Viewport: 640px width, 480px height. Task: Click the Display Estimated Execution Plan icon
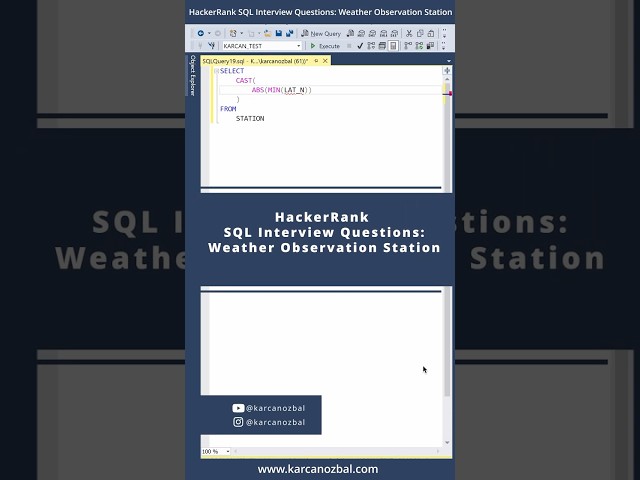pos(371,46)
